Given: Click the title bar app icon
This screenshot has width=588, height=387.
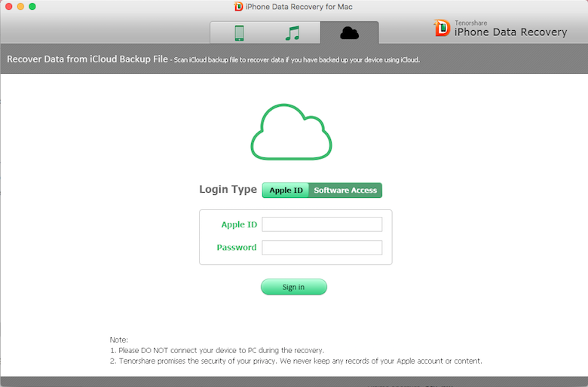Looking at the screenshot, I should [238, 6].
